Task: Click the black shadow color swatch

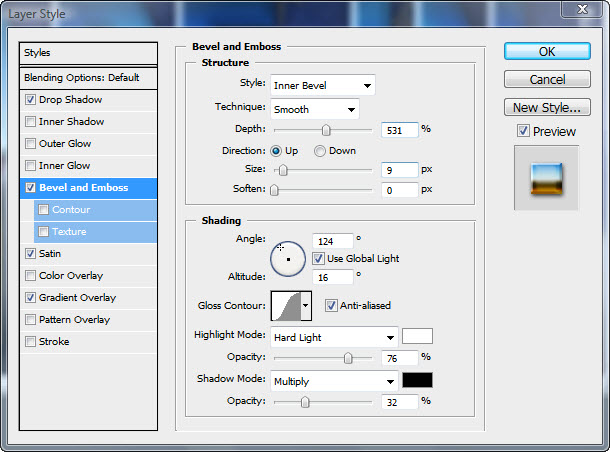Action: (417, 380)
